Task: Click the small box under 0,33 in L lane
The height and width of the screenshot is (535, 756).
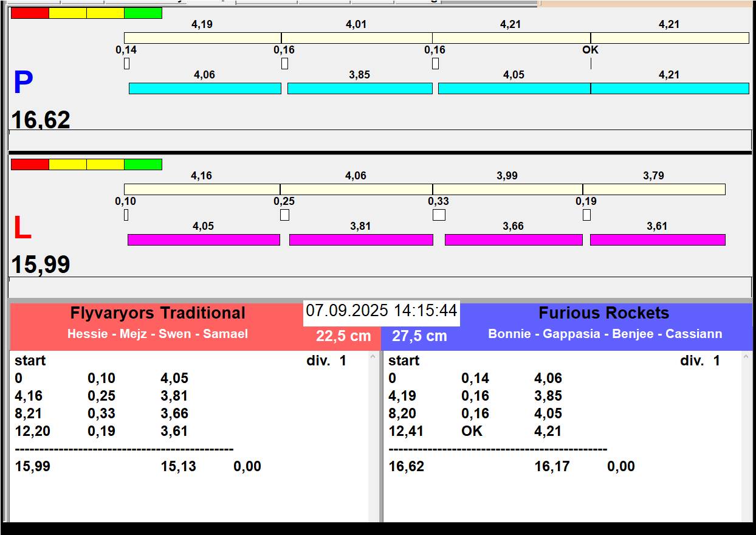Action: click(x=439, y=215)
